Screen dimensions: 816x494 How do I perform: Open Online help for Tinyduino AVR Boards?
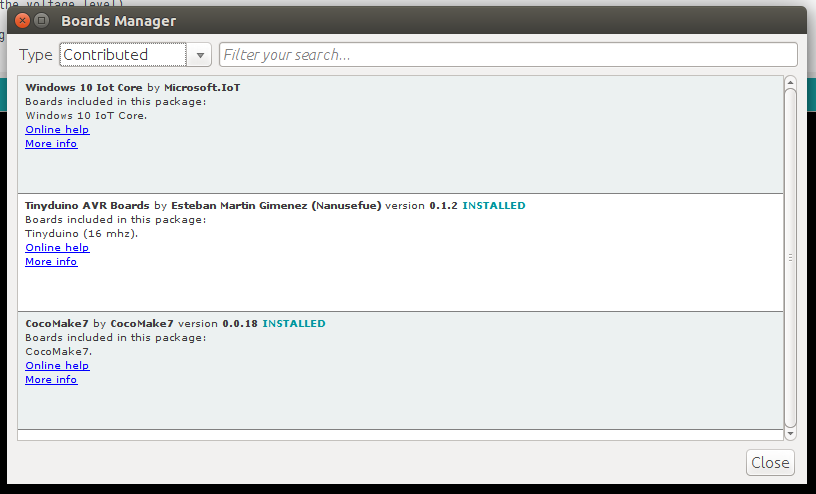[x=57, y=248]
